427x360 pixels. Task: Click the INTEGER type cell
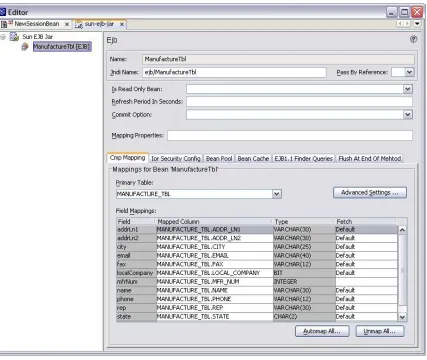(x=304, y=282)
